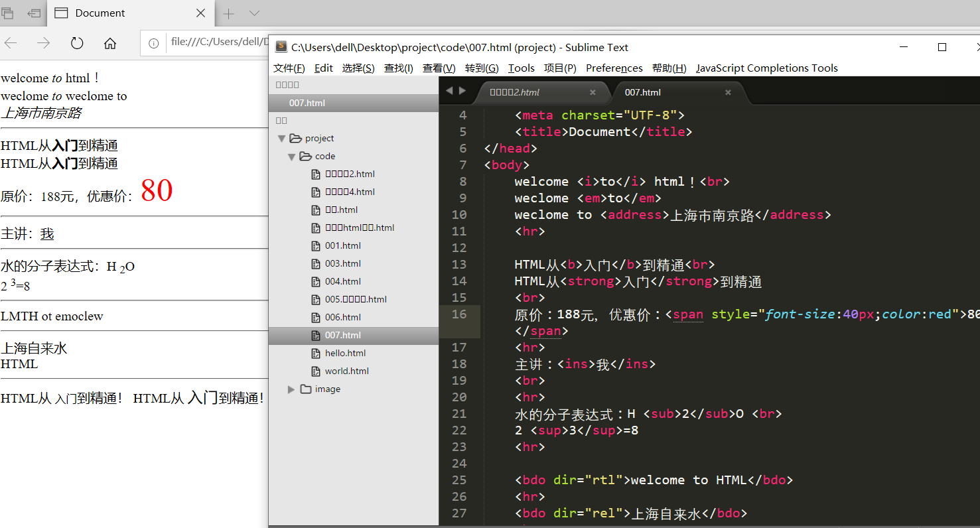Screen dimensions: 980x528
Task: Click the site info icon in address bar
Action: click(x=153, y=43)
